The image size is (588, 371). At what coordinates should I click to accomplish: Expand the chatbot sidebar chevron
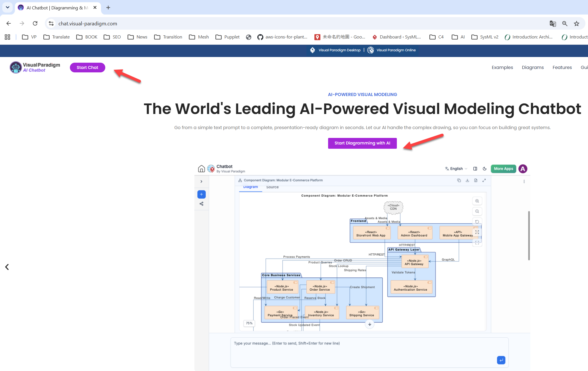point(201,182)
